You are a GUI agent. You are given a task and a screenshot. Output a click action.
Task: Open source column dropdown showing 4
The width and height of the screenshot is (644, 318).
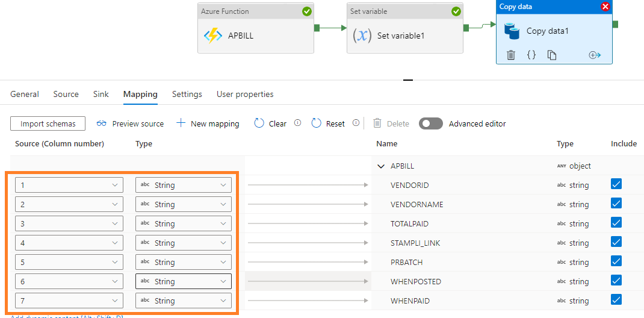tap(69, 243)
